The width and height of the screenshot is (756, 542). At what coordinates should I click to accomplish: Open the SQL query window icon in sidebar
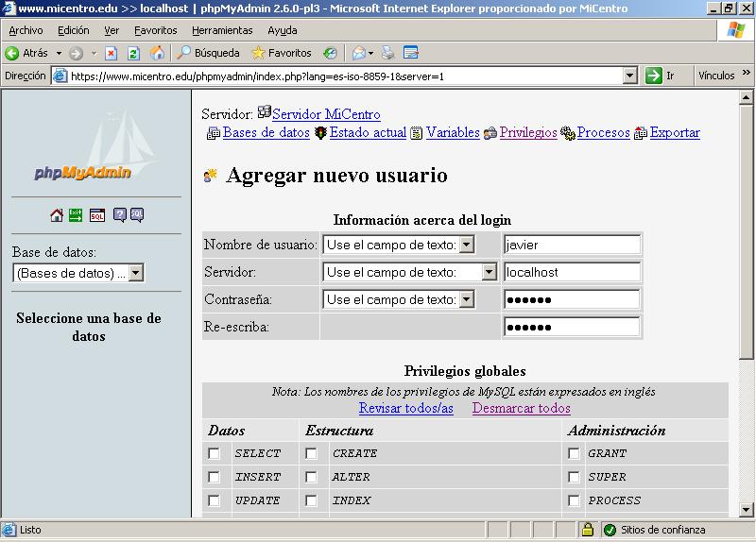pyautogui.click(x=97, y=215)
